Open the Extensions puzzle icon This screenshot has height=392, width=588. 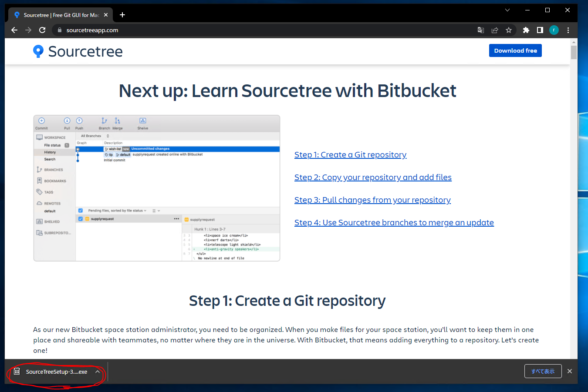coord(526,30)
